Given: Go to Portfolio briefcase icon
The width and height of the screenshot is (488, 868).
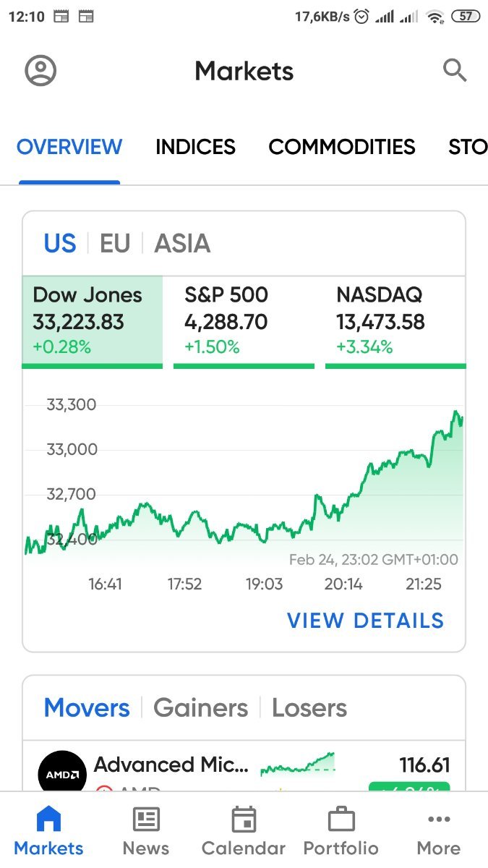Looking at the screenshot, I should coord(341,820).
